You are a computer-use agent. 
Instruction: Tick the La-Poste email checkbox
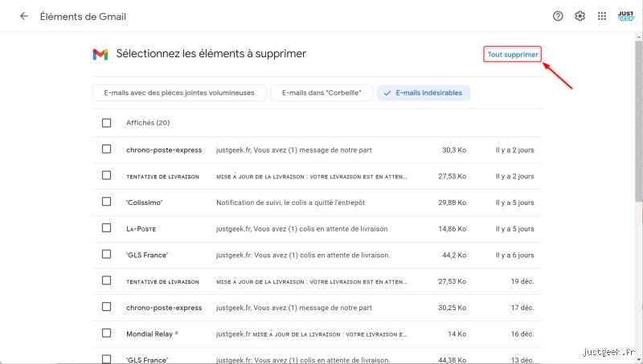click(x=106, y=227)
